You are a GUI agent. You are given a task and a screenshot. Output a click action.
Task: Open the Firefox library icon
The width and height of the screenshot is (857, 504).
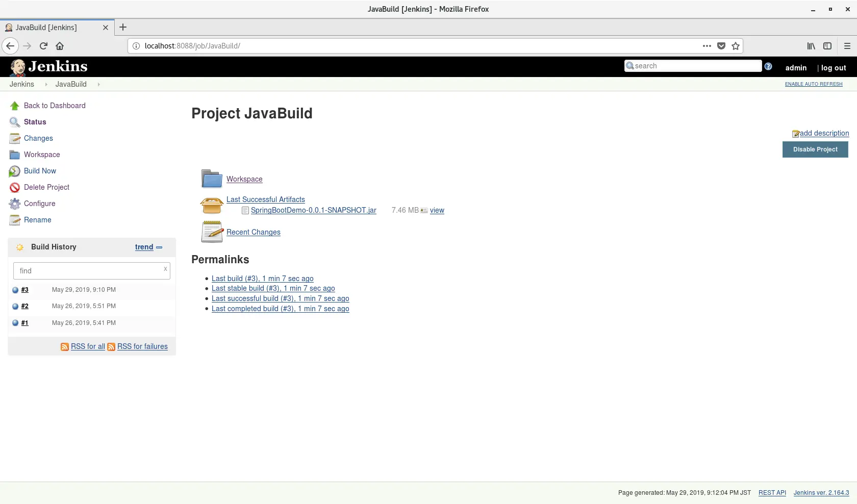811,46
